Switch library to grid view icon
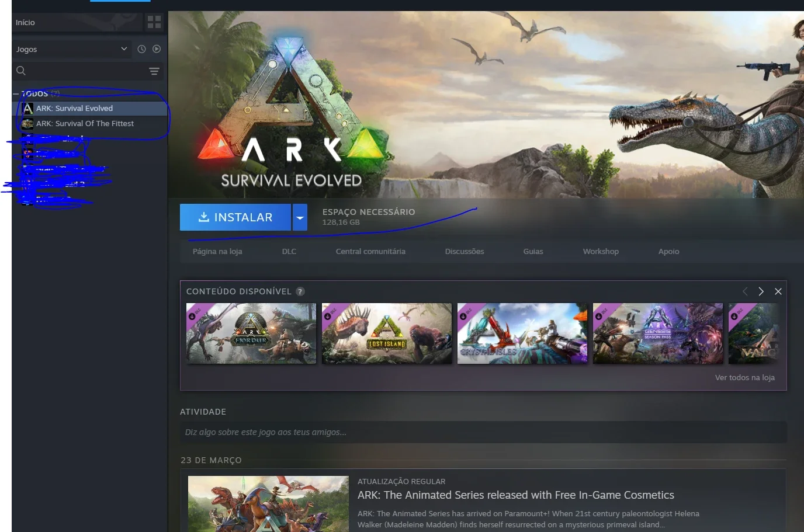Image resolution: width=804 pixels, height=532 pixels. (154, 22)
